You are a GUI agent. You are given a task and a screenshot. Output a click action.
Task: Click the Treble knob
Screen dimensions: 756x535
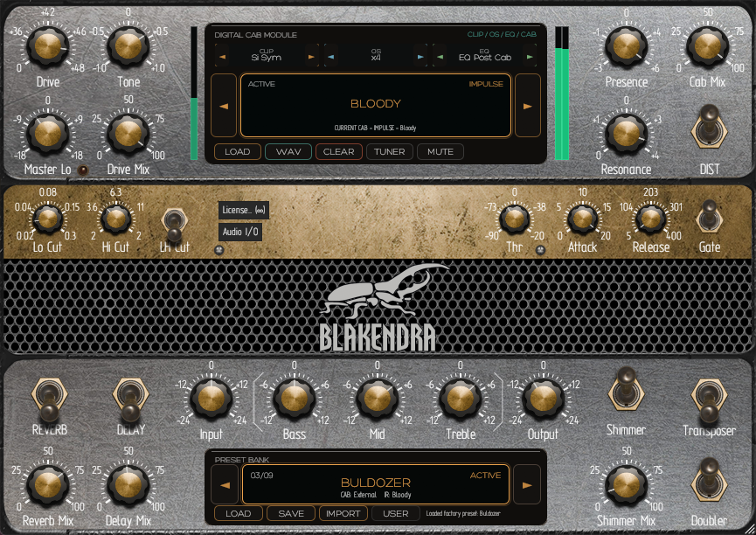(x=460, y=399)
